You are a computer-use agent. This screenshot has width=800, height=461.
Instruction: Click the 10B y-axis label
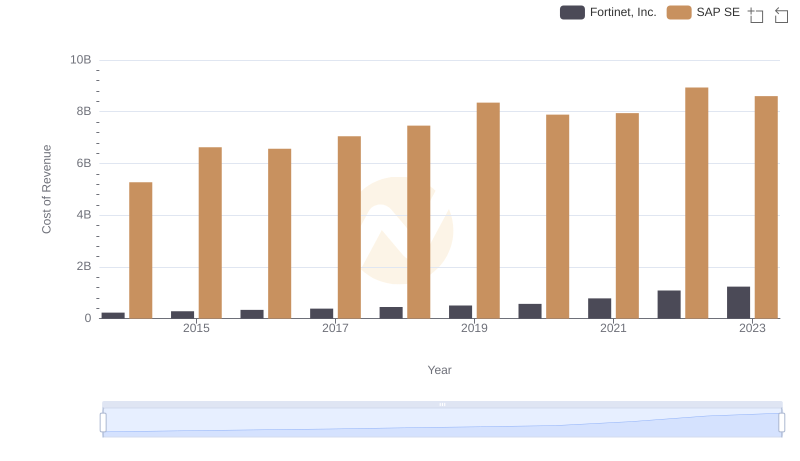pos(81,60)
